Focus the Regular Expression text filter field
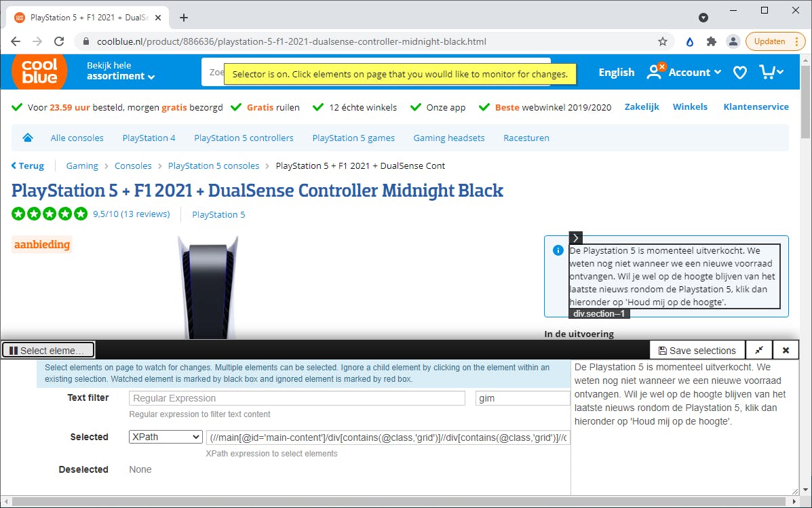Image resolution: width=812 pixels, height=508 pixels. click(x=297, y=398)
